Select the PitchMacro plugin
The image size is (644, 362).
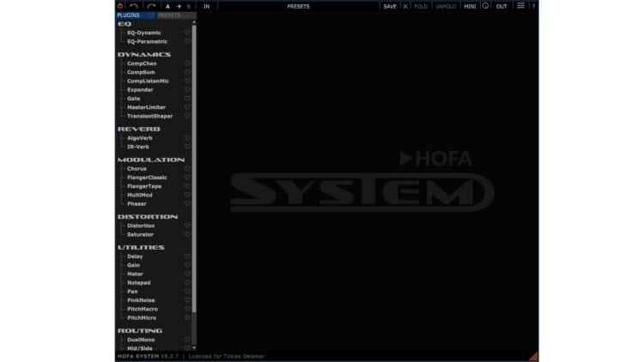[x=143, y=309]
